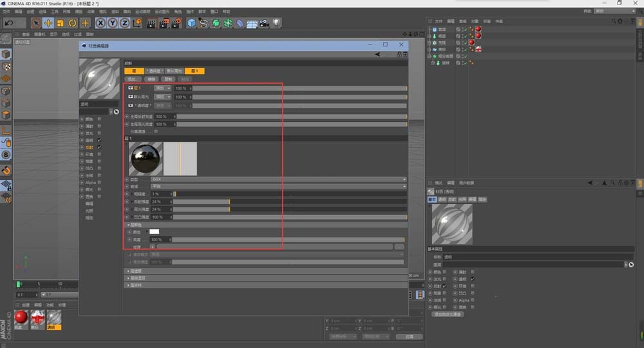The height and width of the screenshot is (348, 644).
Task: Open the 文件 menu in the menu bar
Action: pyautogui.click(x=6, y=12)
